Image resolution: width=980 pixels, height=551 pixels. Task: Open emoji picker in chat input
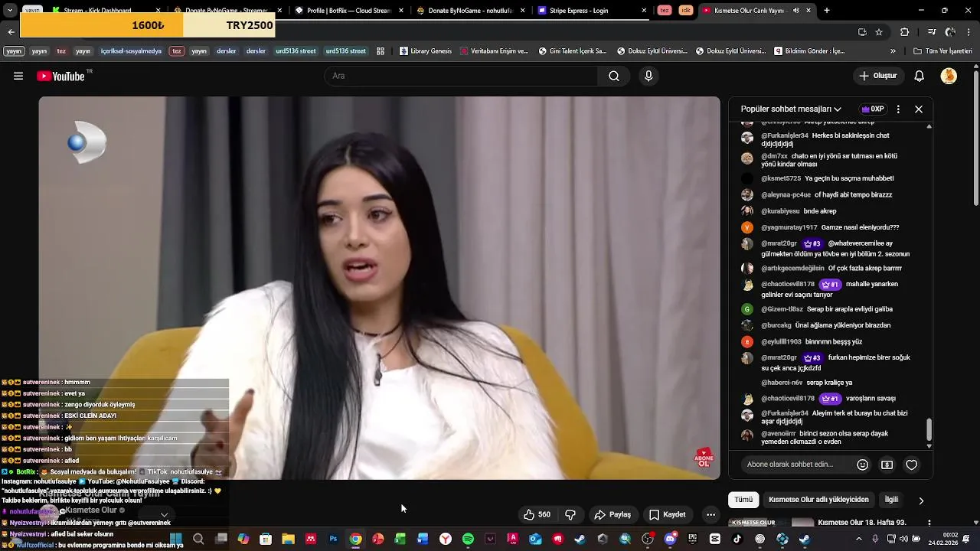(x=863, y=465)
